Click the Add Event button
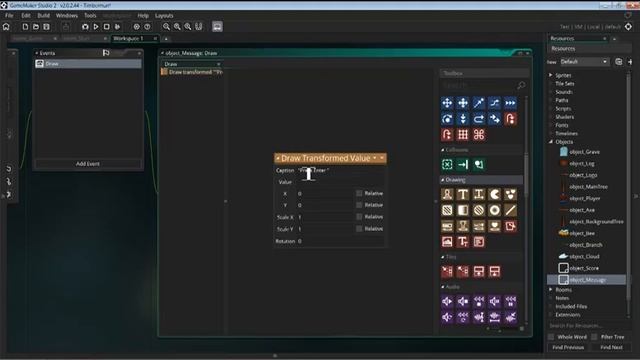The image size is (640, 360). pos(88,164)
